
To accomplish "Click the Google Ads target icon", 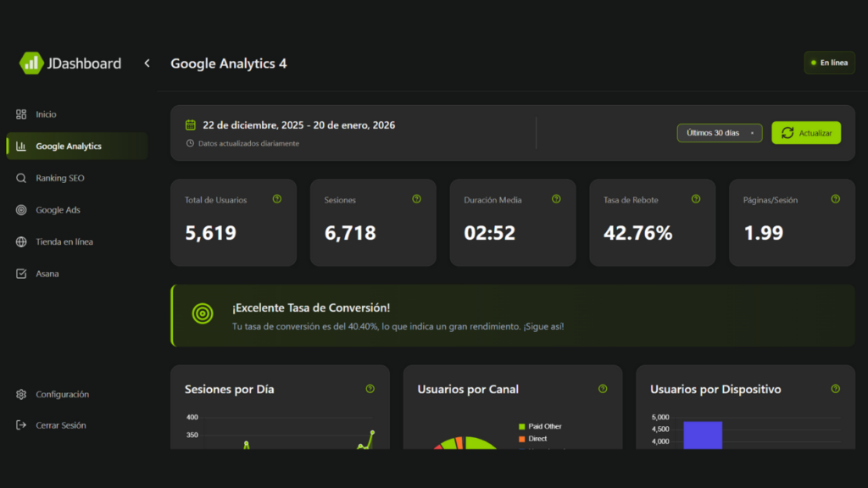I will point(21,210).
